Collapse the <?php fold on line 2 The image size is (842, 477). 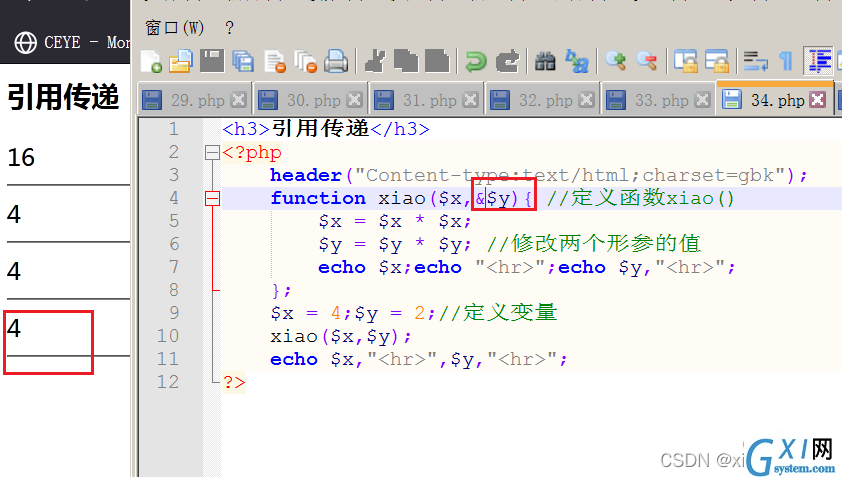coord(212,153)
